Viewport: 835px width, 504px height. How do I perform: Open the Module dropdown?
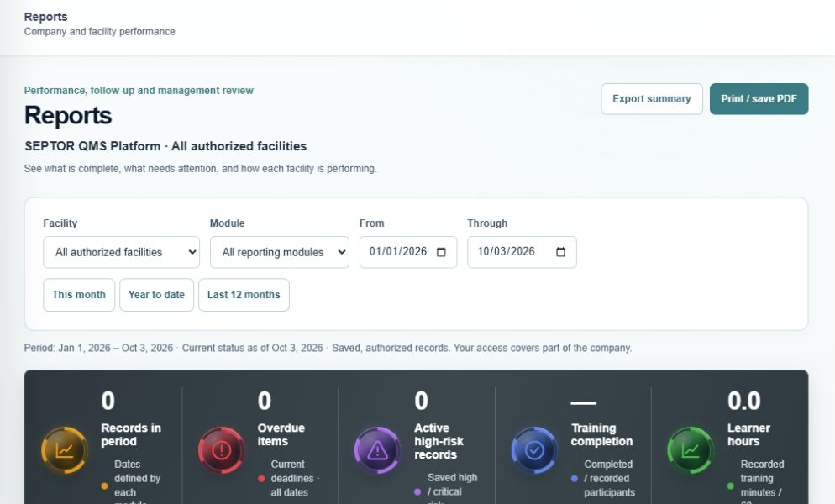(x=280, y=252)
